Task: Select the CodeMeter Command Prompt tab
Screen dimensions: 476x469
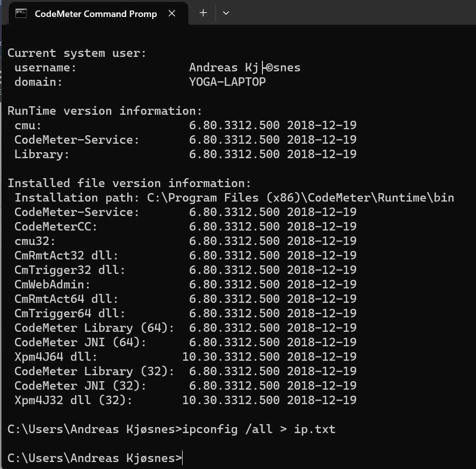Action: [x=98, y=13]
